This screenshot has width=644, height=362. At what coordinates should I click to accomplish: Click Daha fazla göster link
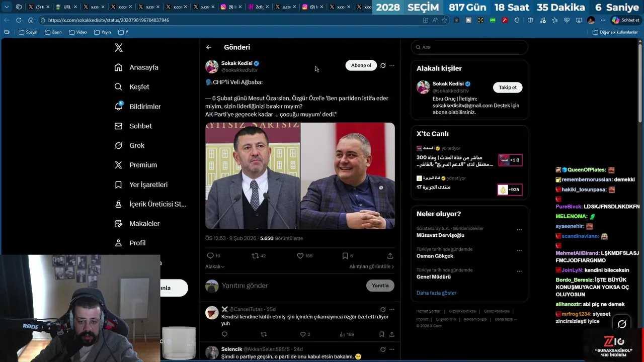(x=436, y=293)
